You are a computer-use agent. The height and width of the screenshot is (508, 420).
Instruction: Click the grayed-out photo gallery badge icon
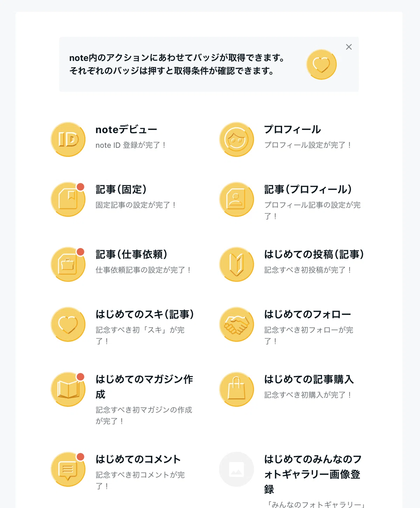pyautogui.click(x=237, y=469)
